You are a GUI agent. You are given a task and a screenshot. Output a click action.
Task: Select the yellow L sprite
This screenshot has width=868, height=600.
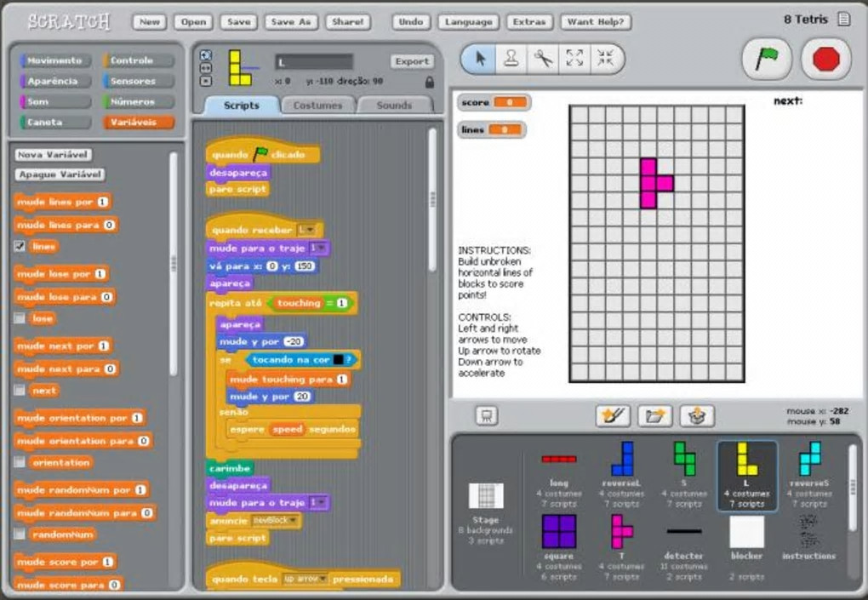(747, 475)
